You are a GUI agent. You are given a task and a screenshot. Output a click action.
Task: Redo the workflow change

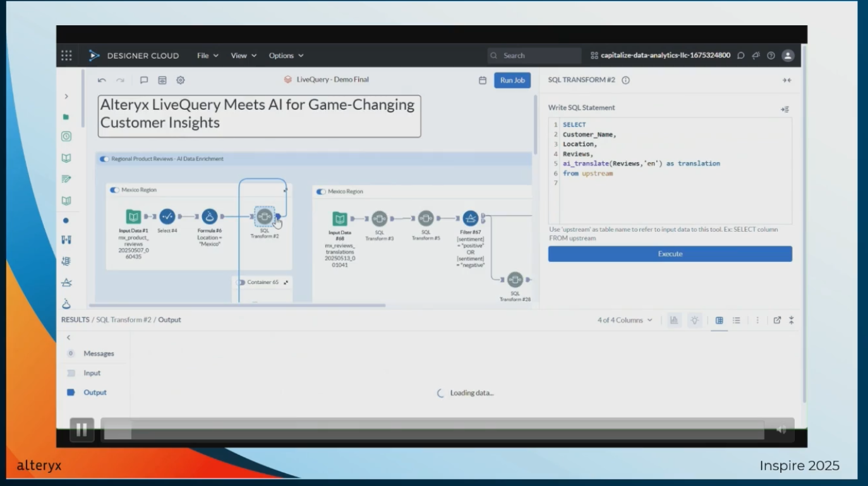click(121, 80)
